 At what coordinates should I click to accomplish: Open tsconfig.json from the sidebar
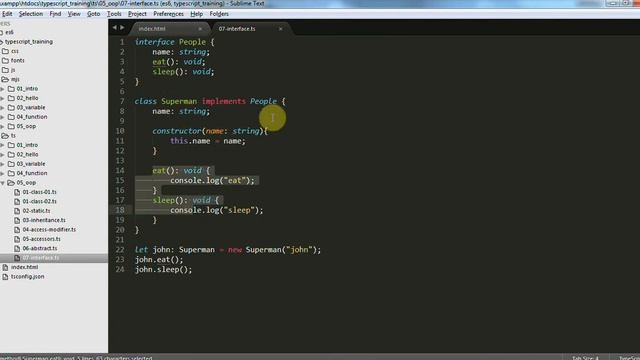28,276
